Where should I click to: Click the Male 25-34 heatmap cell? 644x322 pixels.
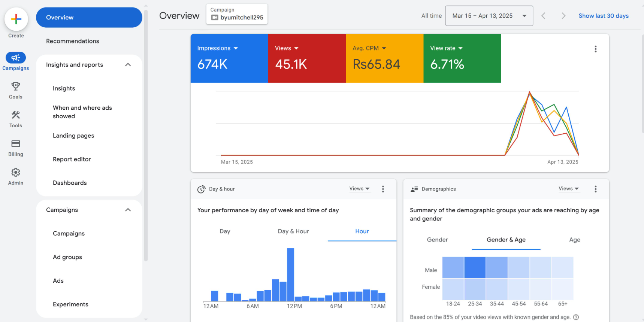(x=475, y=267)
